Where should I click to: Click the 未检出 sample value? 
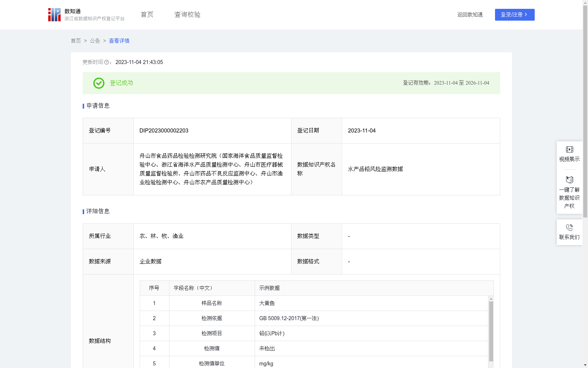[x=267, y=348]
